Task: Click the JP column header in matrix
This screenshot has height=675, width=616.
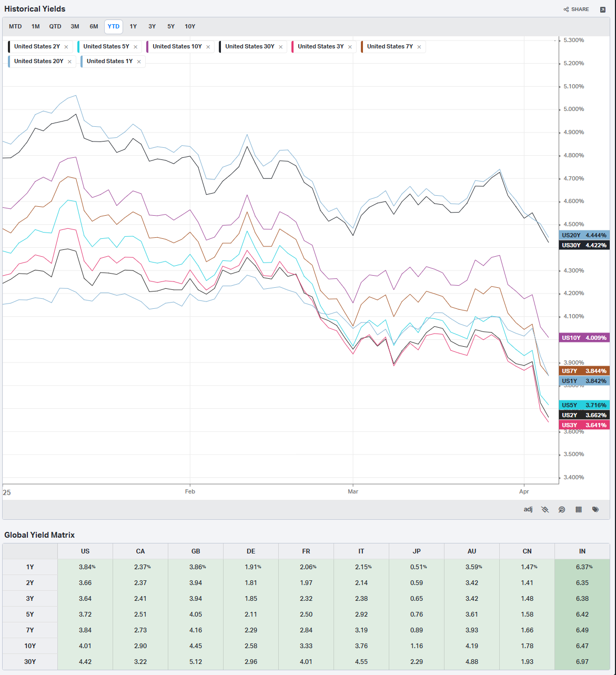Action: click(x=417, y=551)
